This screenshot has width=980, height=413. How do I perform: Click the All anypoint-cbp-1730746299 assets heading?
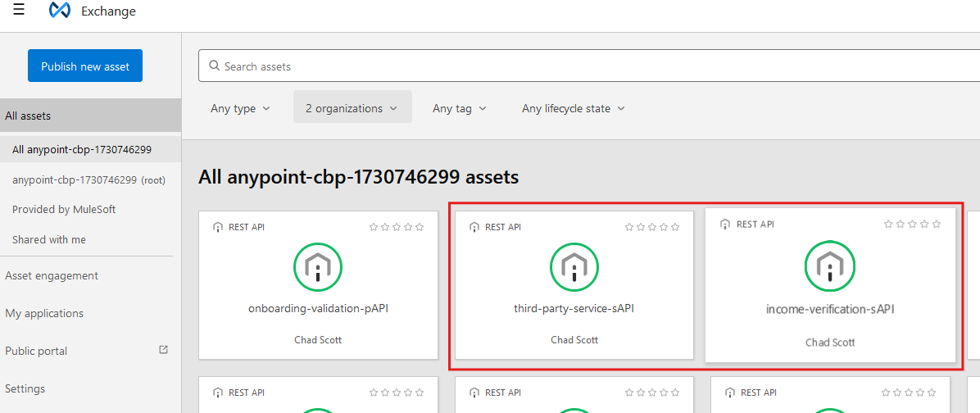tap(359, 178)
